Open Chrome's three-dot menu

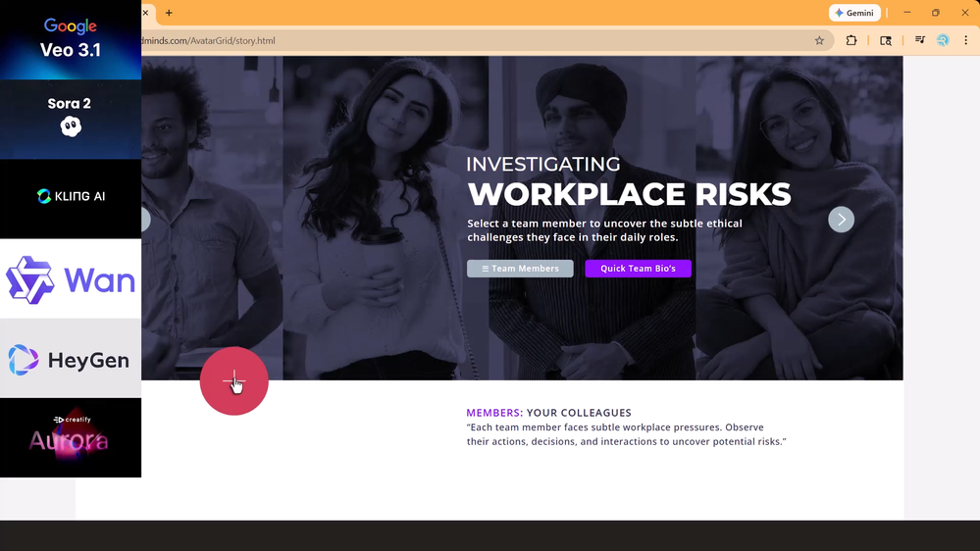pyautogui.click(x=965, y=40)
